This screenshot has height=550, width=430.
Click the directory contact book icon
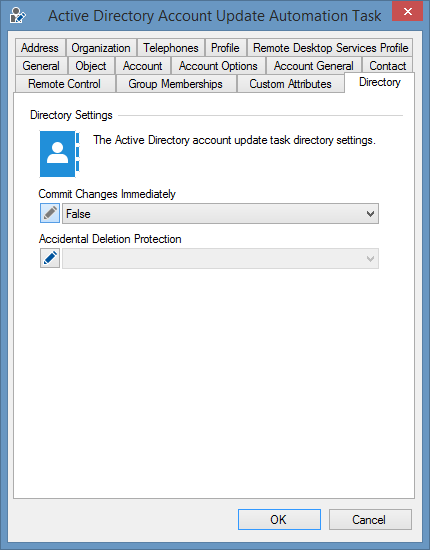pyautogui.click(x=60, y=154)
